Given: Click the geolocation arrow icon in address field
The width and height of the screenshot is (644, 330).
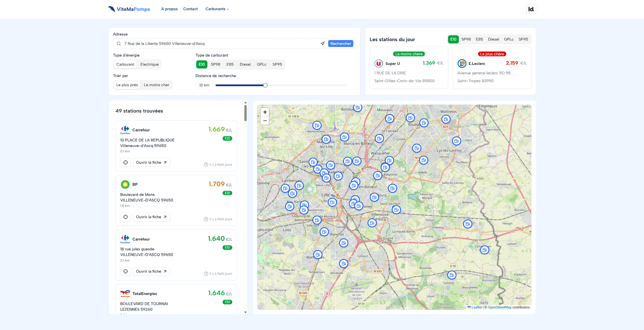Looking at the screenshot, I should pyautogui.click(x=322, y=44).
